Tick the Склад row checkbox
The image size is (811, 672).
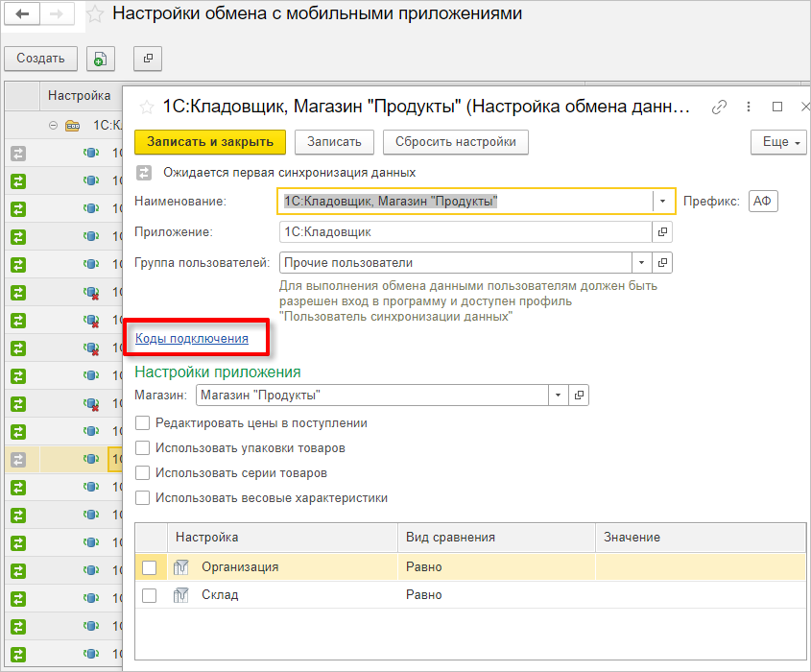point(149,595)
